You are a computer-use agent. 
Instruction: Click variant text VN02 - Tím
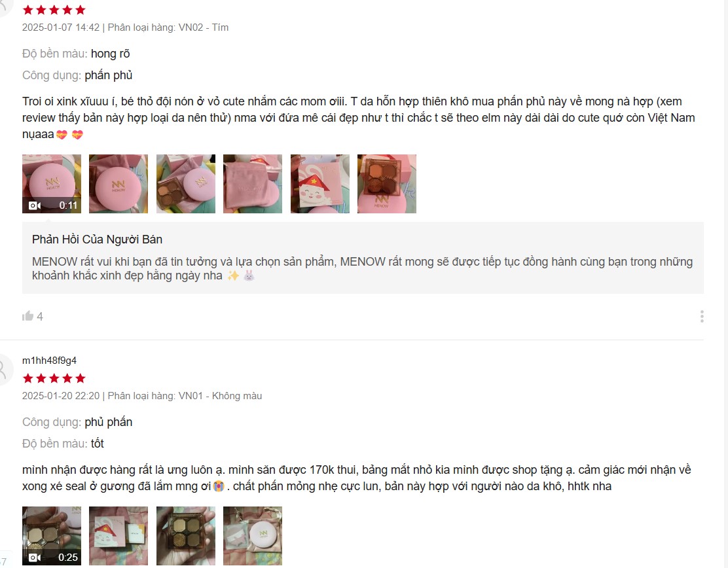click(x=204, y=27)
